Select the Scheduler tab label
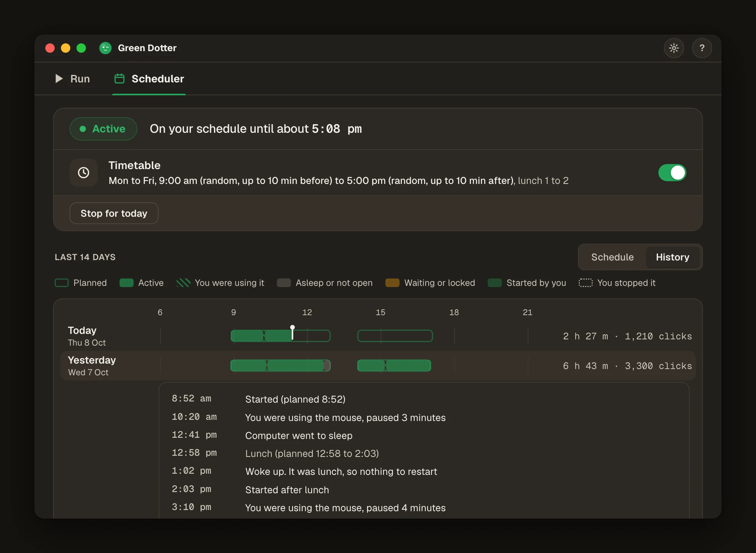Image resolution: width=756 pixels, height=553 pixels. coord(158,78)
